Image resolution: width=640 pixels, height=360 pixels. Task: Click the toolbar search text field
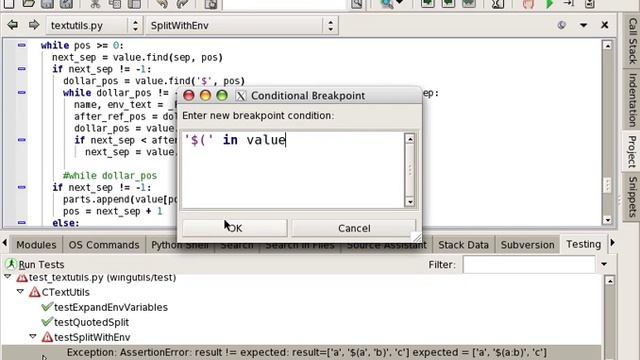pos(284,4)
